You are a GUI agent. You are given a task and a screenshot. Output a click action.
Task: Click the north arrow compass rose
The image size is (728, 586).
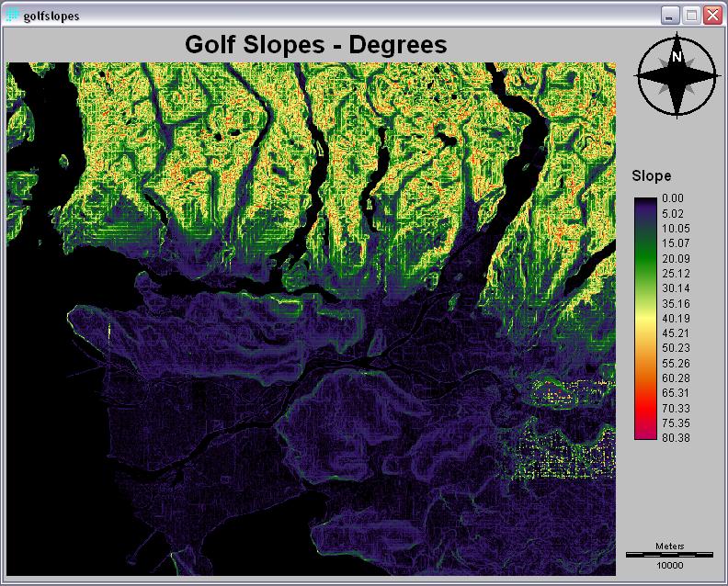(x=677, y=77)
